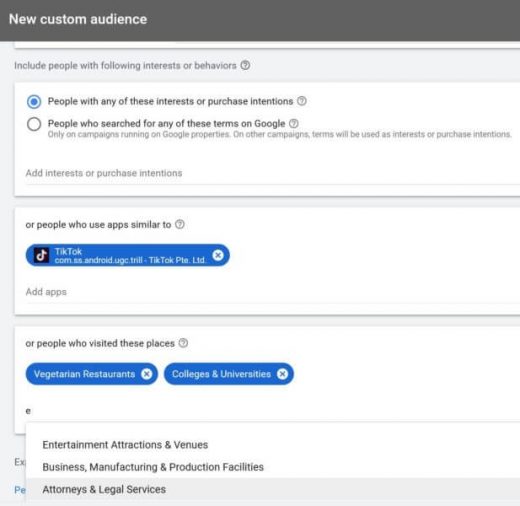Choose Attorneys & Legal Services suggestion
520x506 pixels.
click(x=273, y=489)
